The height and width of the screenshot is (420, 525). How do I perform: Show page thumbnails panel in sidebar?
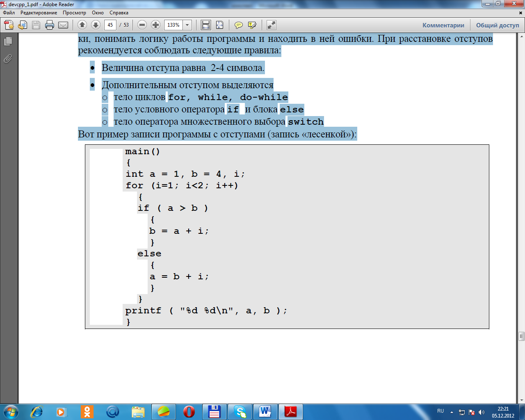tap(8, 41)
